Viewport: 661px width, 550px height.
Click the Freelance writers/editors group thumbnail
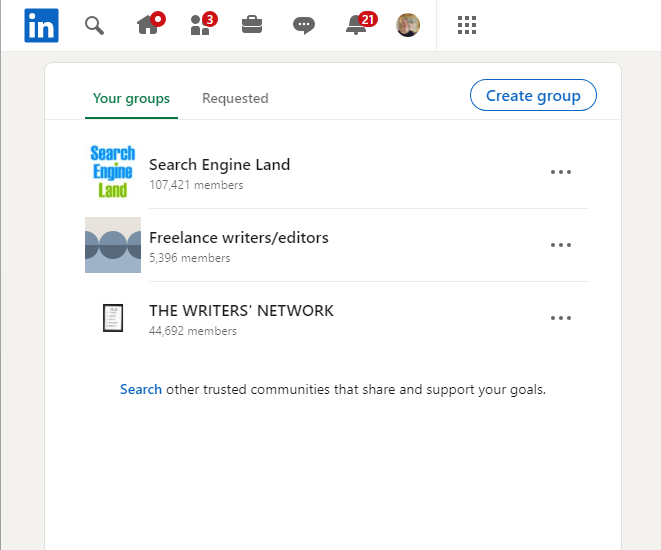pyautogui.click(x=113, y=245)
